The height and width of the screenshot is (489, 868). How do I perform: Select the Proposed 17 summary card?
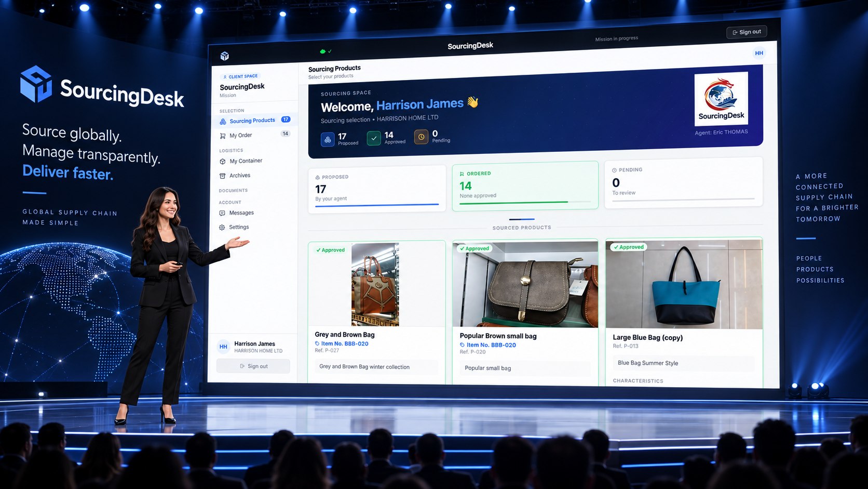click(377, 189)
